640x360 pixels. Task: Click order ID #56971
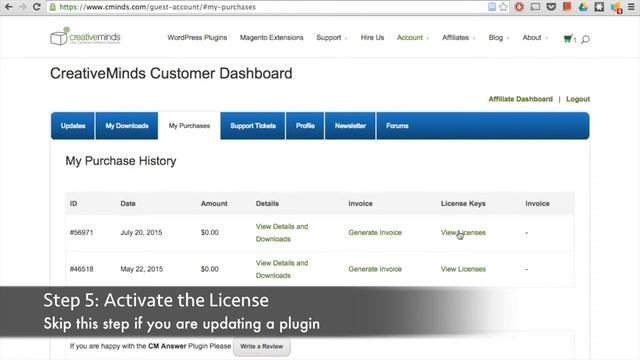[x=81, y=233]
